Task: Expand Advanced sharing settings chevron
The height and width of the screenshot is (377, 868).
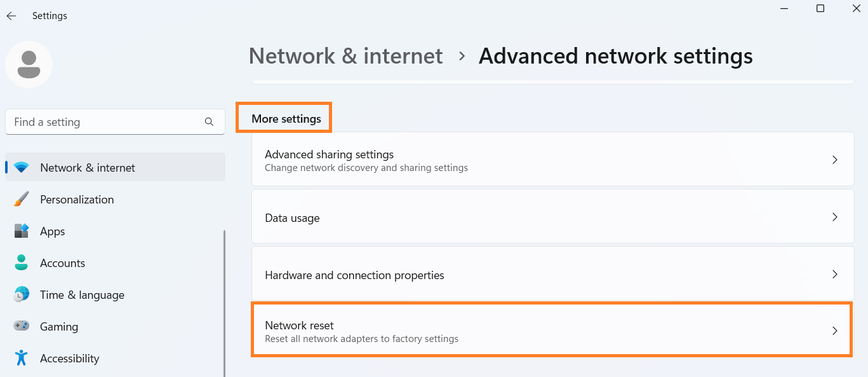Action: coord(835,160)
